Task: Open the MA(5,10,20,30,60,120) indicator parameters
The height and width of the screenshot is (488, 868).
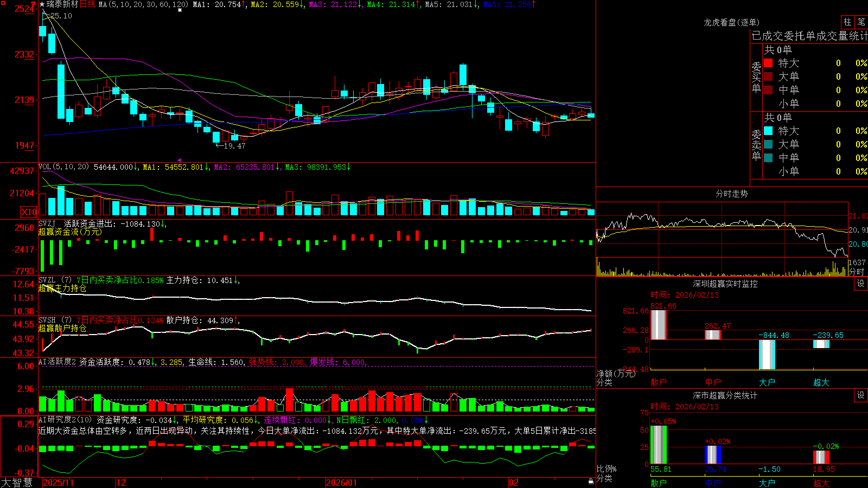Action: 143,4
